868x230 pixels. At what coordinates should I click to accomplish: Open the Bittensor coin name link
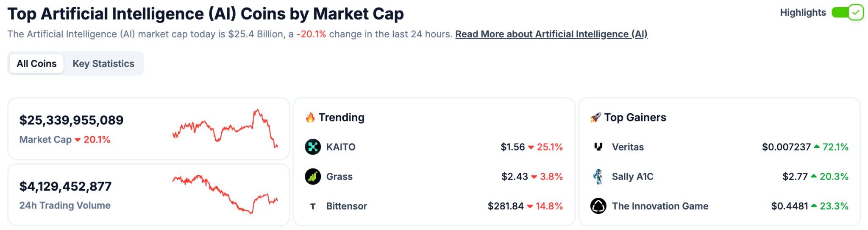(x=347, y=206)
